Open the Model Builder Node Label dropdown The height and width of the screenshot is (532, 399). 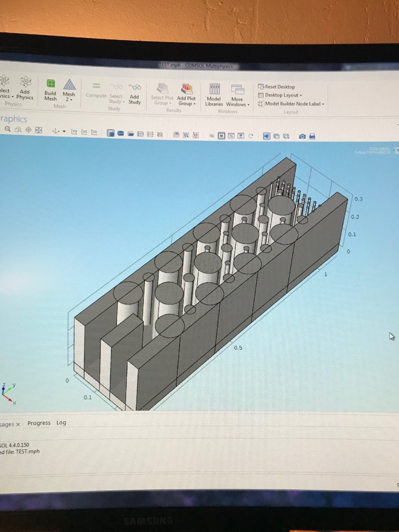click(x=291, y=104)
